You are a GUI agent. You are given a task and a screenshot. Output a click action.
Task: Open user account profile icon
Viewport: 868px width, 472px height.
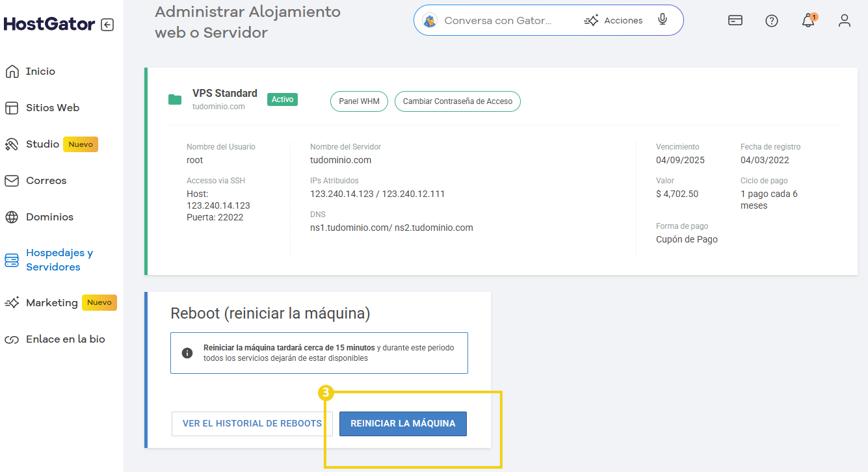pyautogui.click(x=845, y=21)
